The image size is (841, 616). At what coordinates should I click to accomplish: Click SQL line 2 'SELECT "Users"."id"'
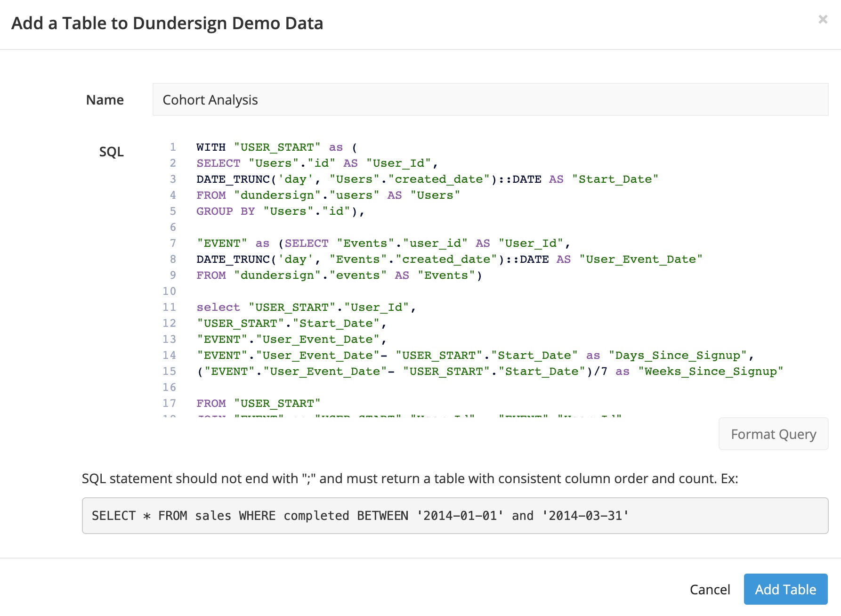[x=317, y=163]
